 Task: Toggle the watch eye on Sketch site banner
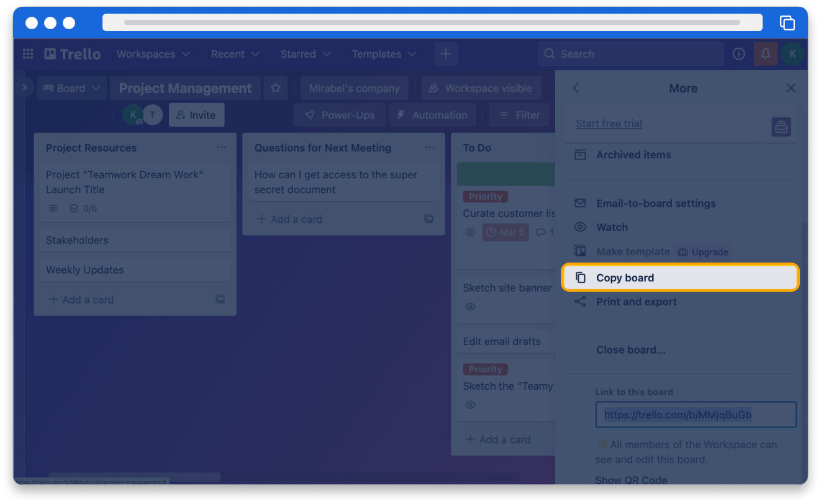point(470,307)
